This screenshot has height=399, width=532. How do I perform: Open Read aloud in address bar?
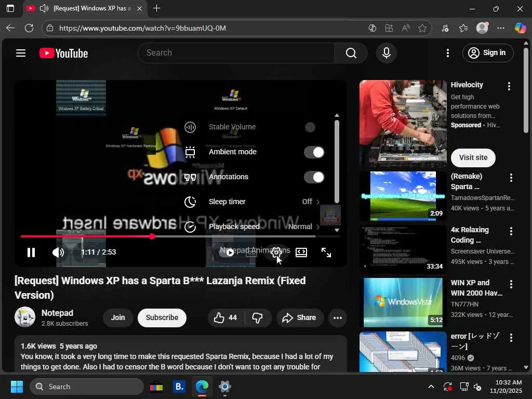tap(406, 28)
